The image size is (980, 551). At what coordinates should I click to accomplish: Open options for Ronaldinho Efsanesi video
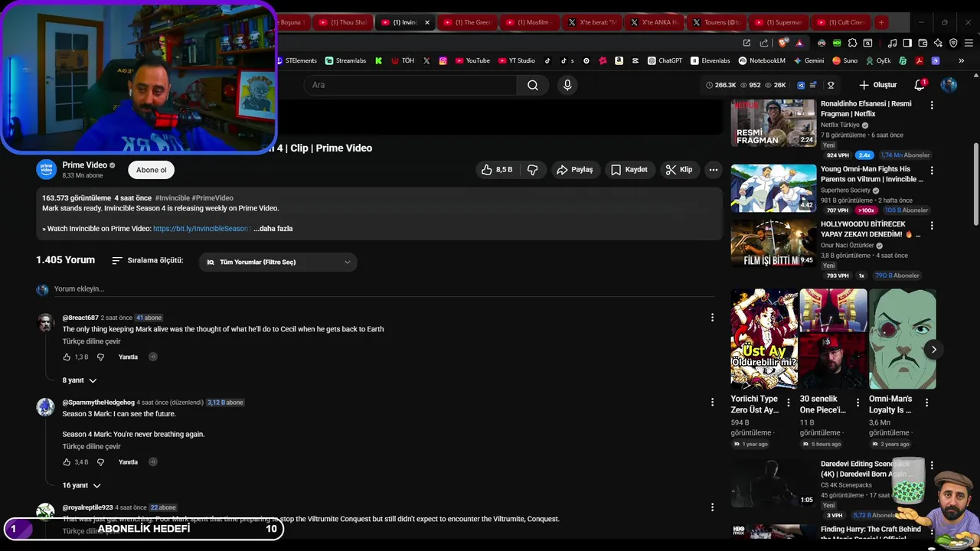932,105
